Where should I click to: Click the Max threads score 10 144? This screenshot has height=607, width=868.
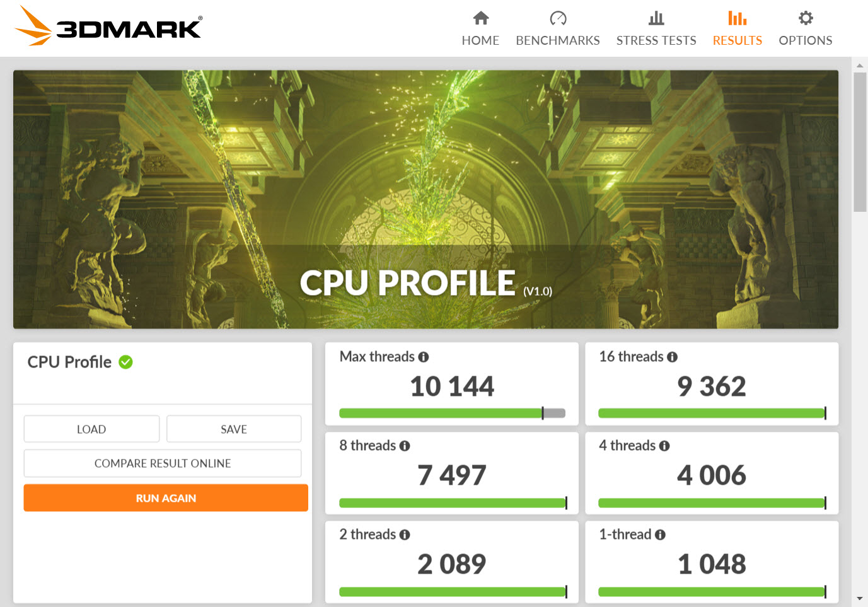point(452,386)
